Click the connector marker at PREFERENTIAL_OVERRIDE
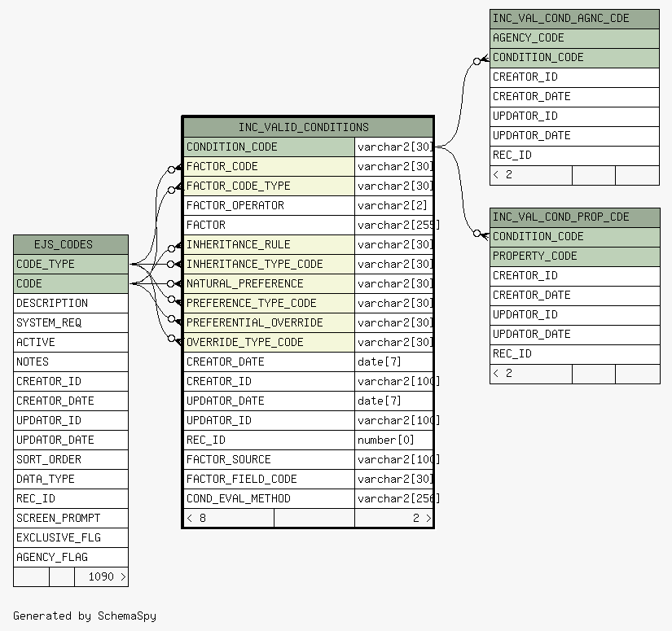The image size is (672, 631). (172, 320)
